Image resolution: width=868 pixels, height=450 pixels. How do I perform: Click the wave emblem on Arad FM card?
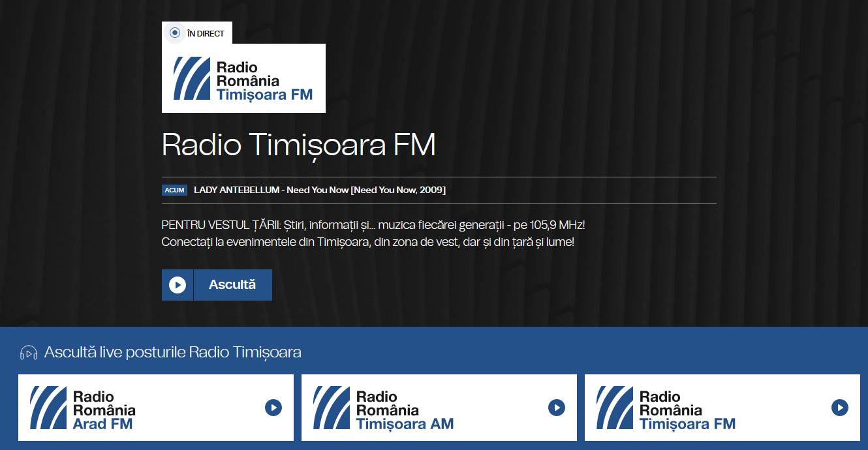pyautogui.click(x=48, y=408)
